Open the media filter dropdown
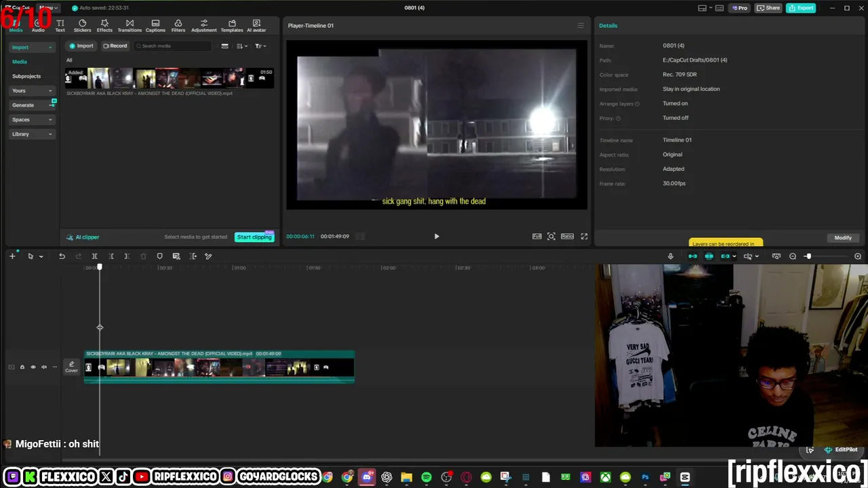 tap(260, 46)
